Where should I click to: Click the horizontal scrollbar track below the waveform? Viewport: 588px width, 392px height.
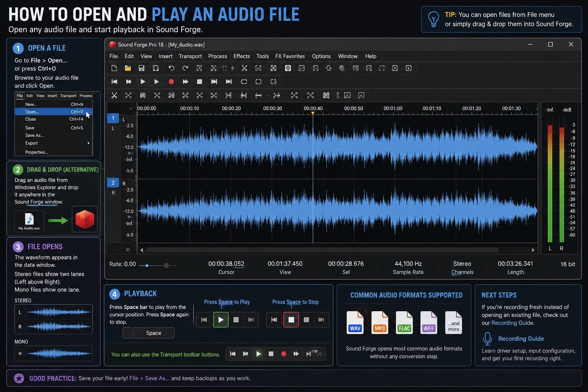tap(322, 250)
